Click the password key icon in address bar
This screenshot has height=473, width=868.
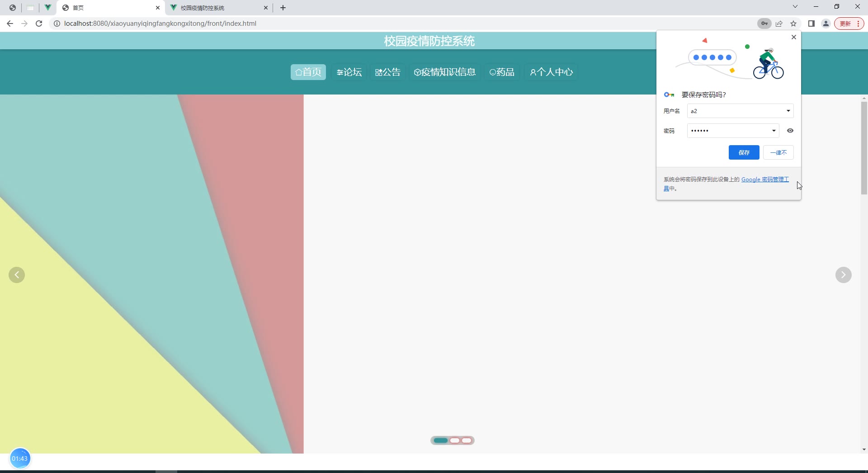tap(764, 24)
